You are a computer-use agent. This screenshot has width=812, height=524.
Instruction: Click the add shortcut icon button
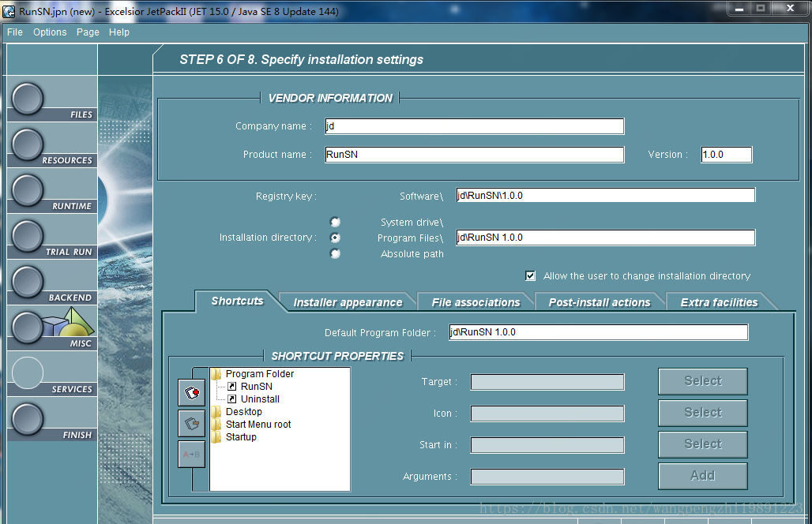[192, 393]
